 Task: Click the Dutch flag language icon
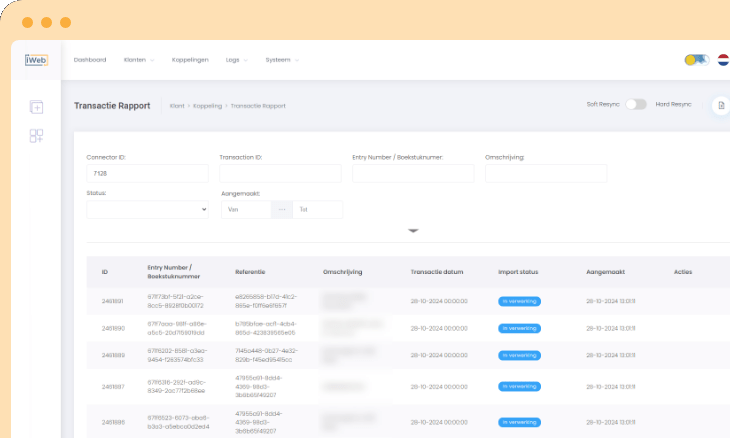click(x=722, y=60)
